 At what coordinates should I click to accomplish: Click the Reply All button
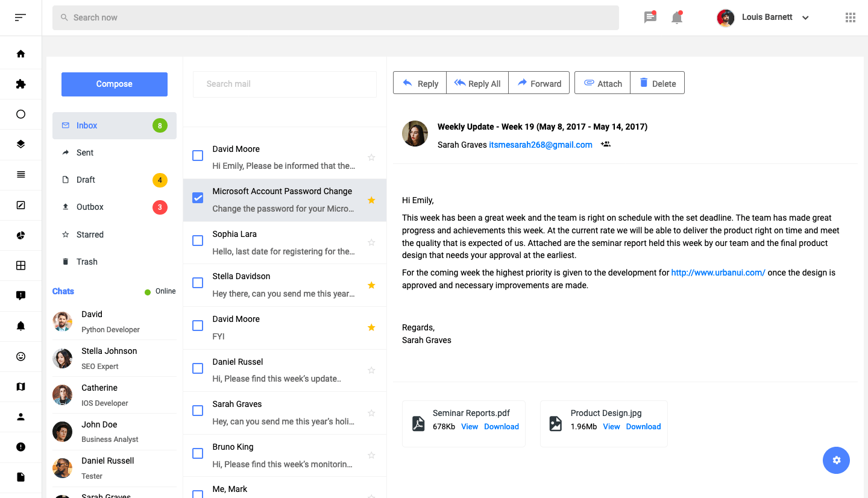(477, 83)
